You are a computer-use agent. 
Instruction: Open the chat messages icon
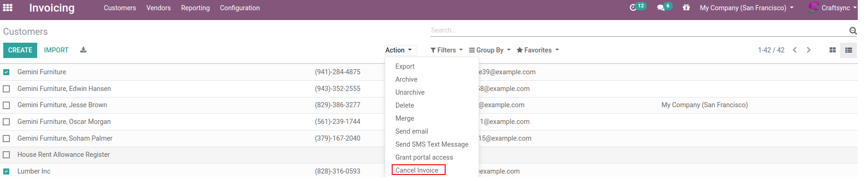point(661,8)
